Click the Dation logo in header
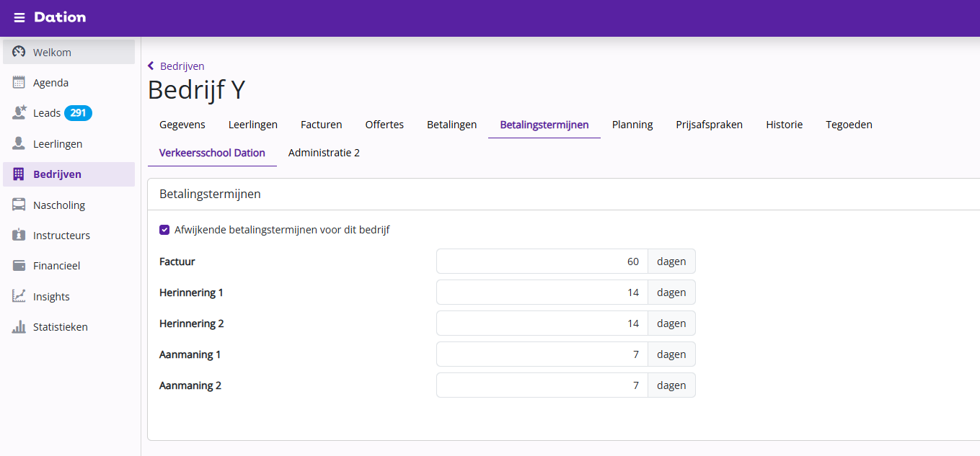 tap(60, 17)
